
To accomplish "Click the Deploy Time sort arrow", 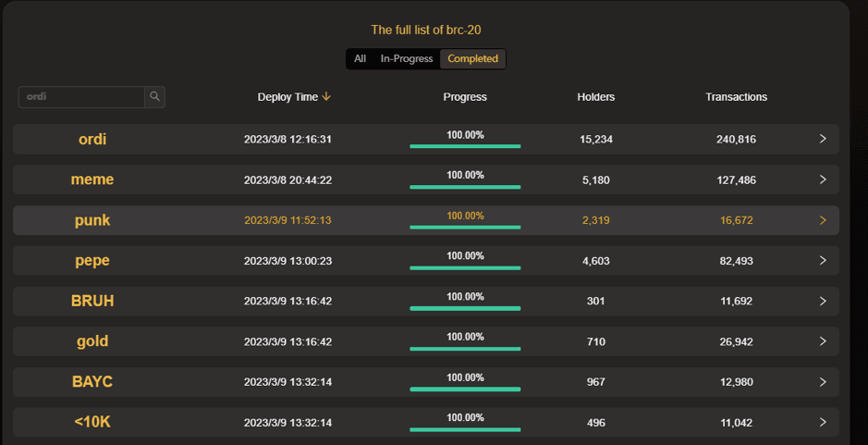I will (327, 96).
